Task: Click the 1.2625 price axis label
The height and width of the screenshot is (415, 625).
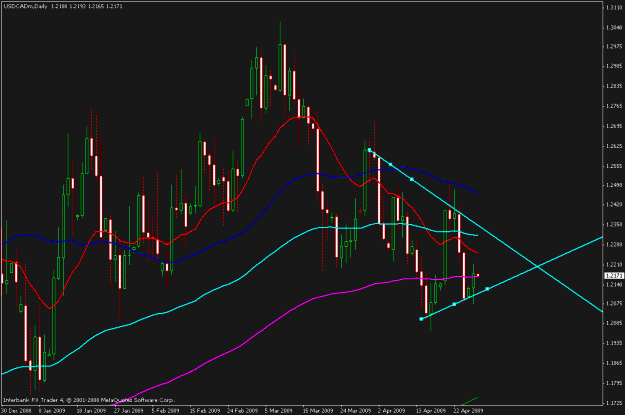Action: (x=614, y=146)
